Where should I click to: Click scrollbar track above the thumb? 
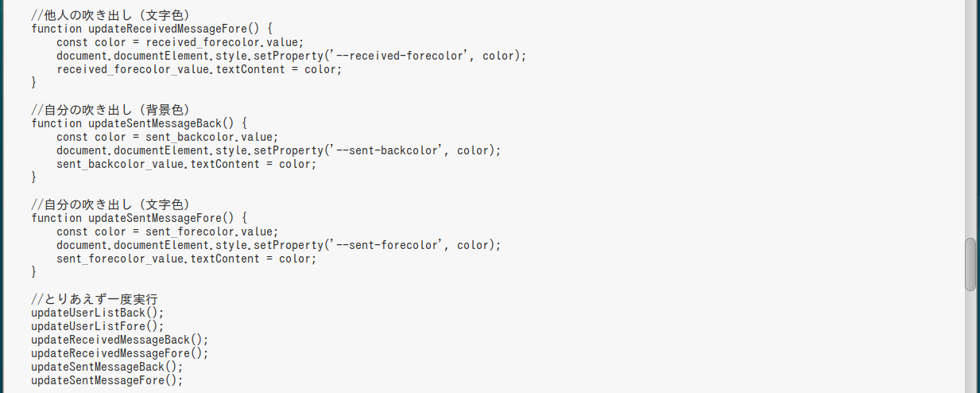(970, 119)
